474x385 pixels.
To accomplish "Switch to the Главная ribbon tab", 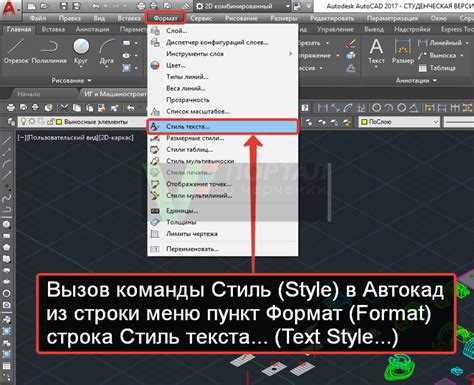I will (x=19, y=29).
